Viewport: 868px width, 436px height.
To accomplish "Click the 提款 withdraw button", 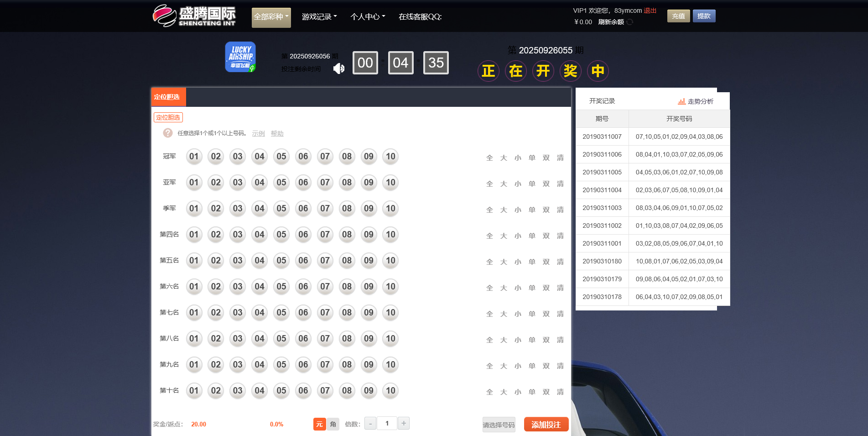I will [x=704, y=16].
